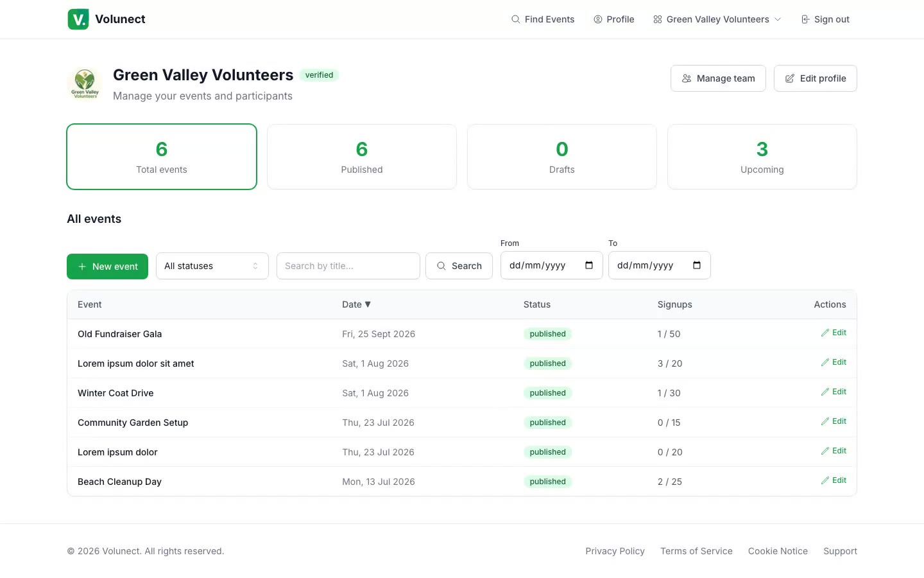Click the Mon, 13 Jul 2026 date cell
924x578 pixels.
click(379, 482)
